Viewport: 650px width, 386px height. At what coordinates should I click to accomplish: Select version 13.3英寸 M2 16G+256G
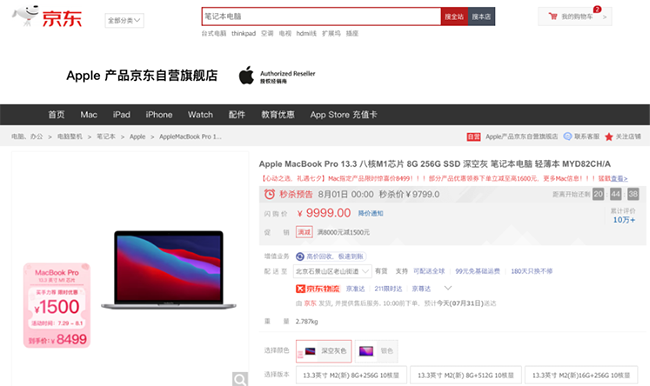tap(581, 375)
